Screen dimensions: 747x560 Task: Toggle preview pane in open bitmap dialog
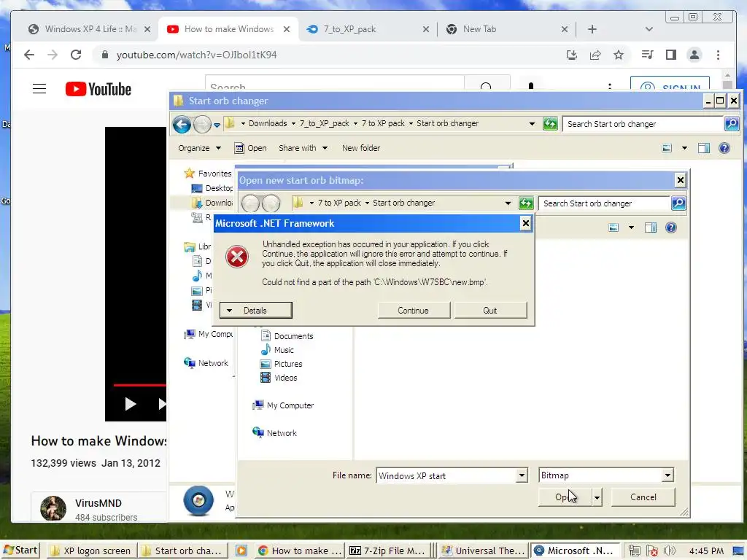[x=650, y=227]
